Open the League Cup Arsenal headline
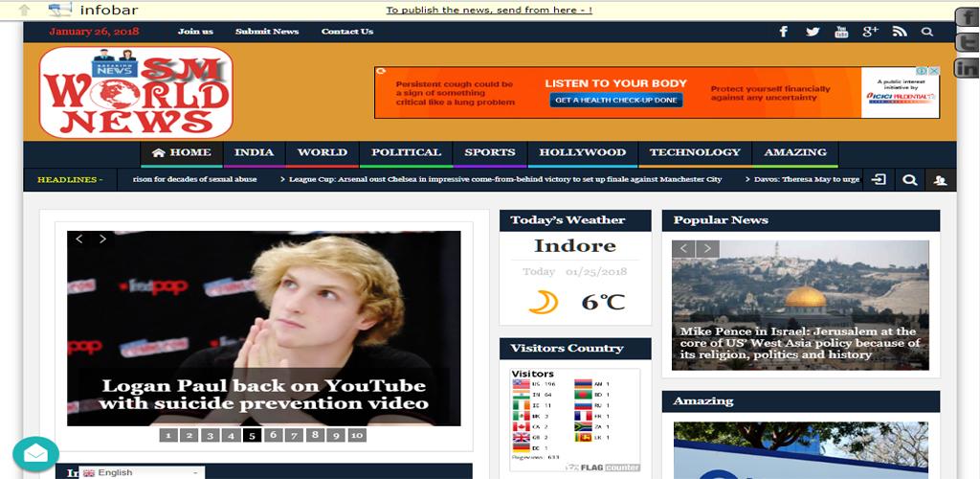 505,179
